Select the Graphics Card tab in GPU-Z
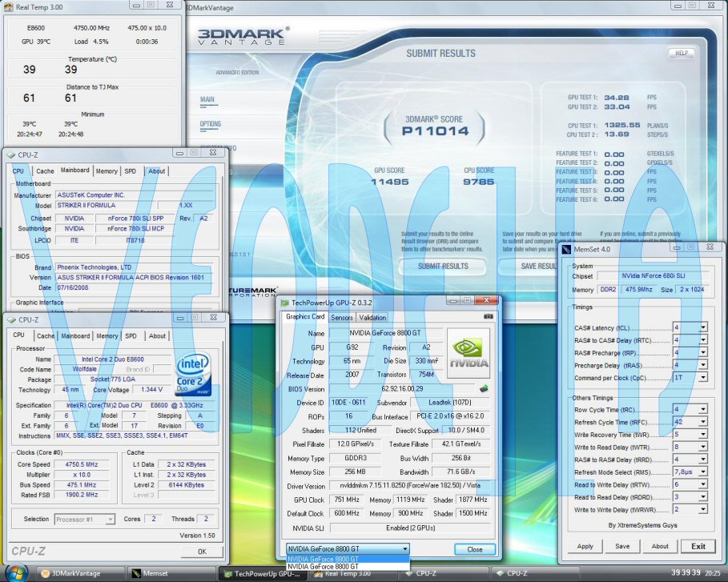Viewport: 728px width, 582px height. point(305,316)
